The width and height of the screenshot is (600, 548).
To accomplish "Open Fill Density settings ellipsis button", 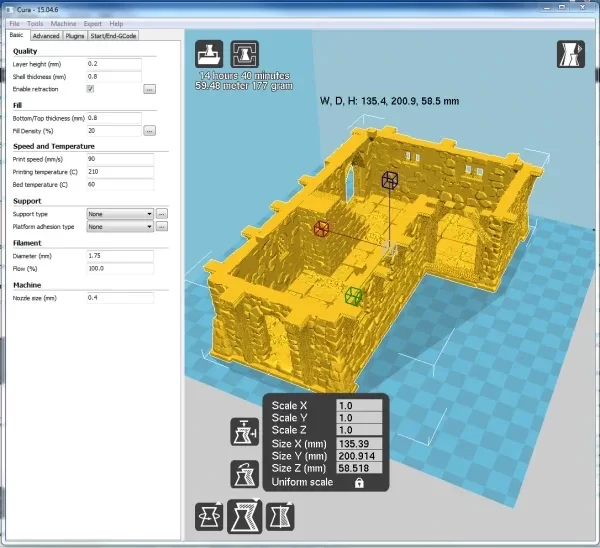I will tap(150, 131).
